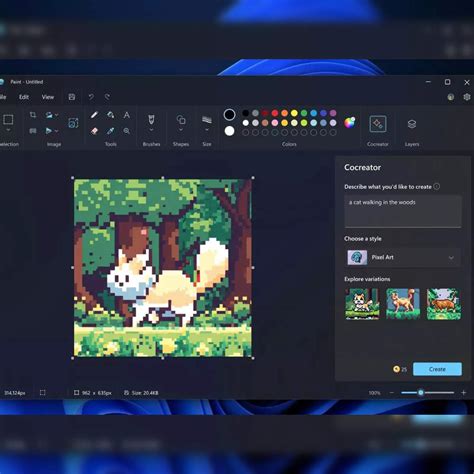Click the zoom out minus button

tap(392, 393)
